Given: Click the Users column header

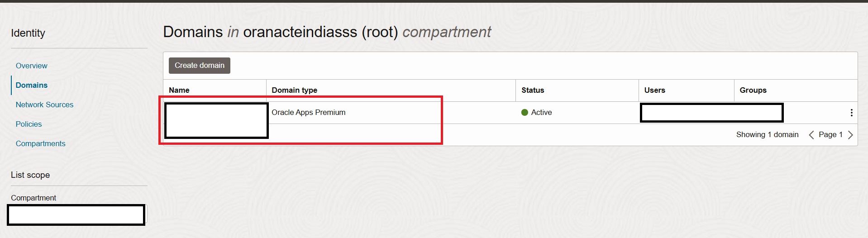Looking at the screenshot, I should tap(654, 90).
